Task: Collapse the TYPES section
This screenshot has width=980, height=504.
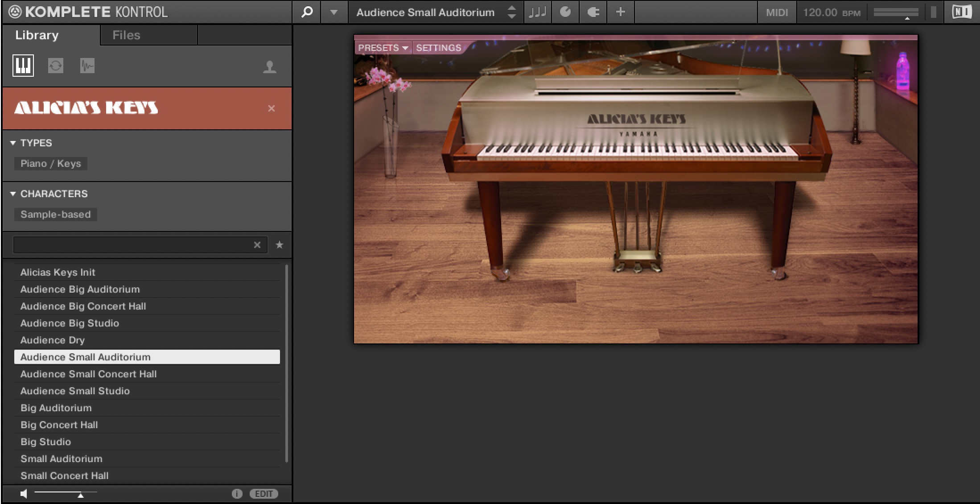Action: pos(13,143)
